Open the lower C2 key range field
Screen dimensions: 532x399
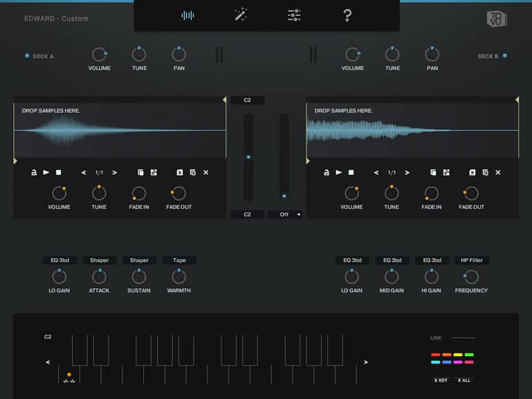248,214
